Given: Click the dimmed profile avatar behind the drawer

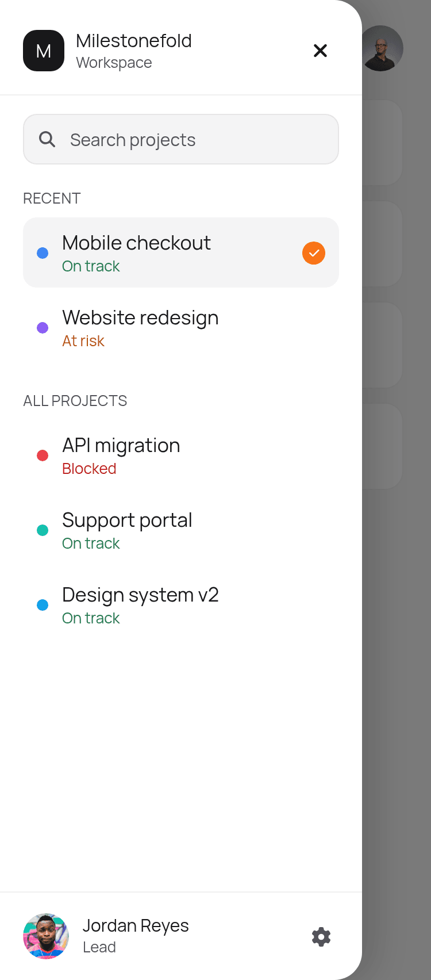Looking at the screenshot, I should point(383,48).
